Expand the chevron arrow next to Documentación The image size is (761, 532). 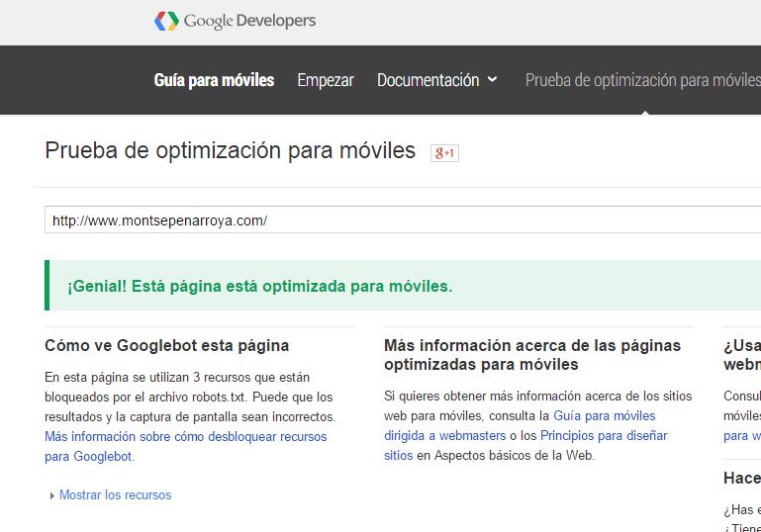pos(493,80)
